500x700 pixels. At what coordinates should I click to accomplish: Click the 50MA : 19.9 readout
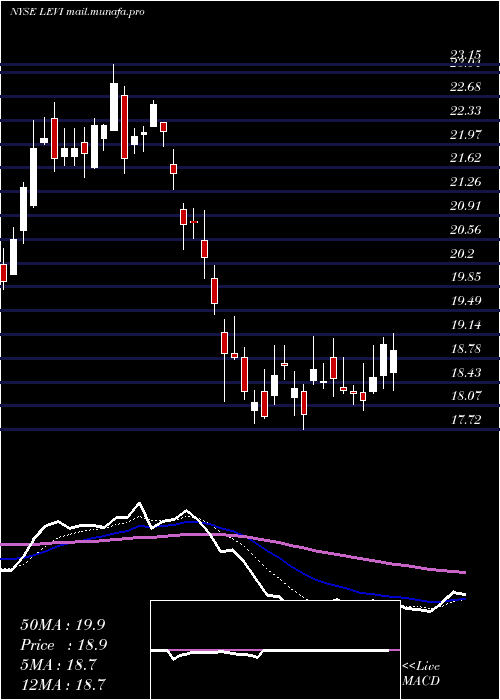tap(63, 625)
